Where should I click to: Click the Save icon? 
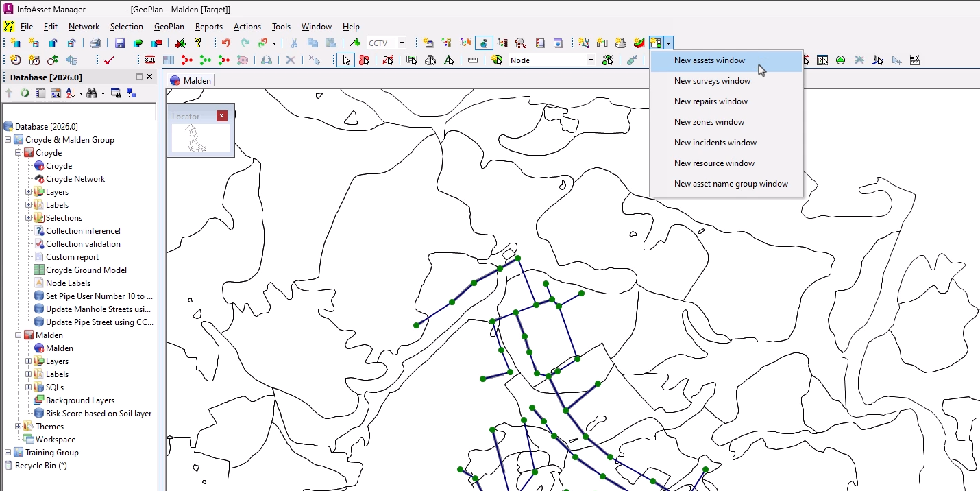[119, 43]
